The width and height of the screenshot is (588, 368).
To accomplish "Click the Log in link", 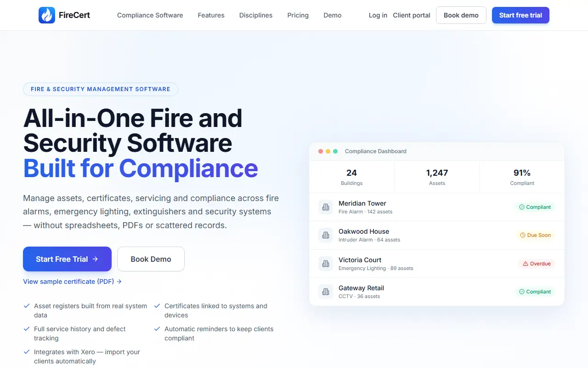I will click(378, 15).
